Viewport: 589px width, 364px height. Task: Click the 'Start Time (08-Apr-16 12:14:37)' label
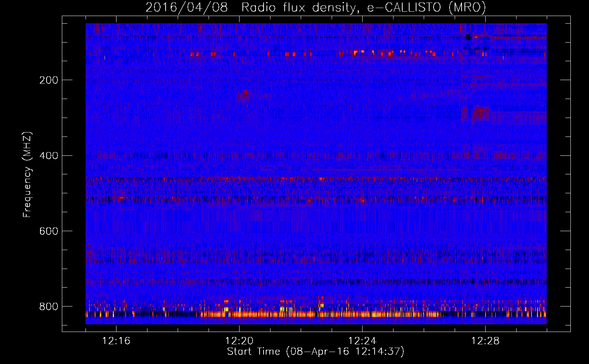316,352
